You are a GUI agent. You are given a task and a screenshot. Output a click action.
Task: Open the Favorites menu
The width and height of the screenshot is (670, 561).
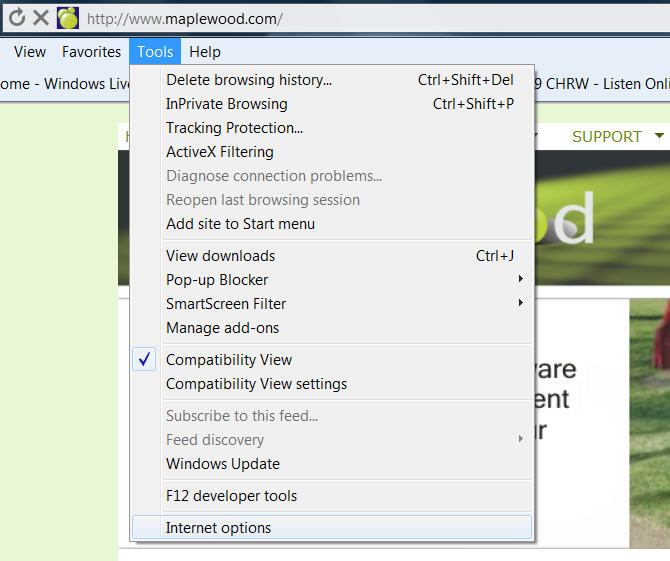(x=91, y=52)
